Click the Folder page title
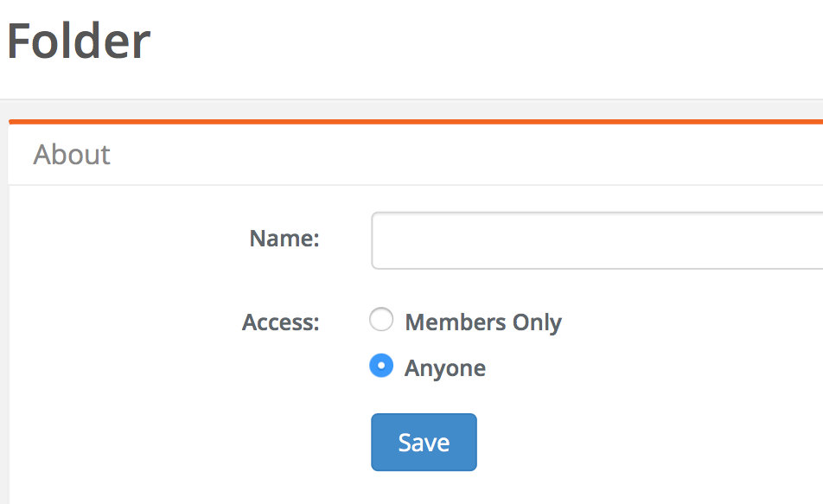Screen dimensions: 823x504 79,41
